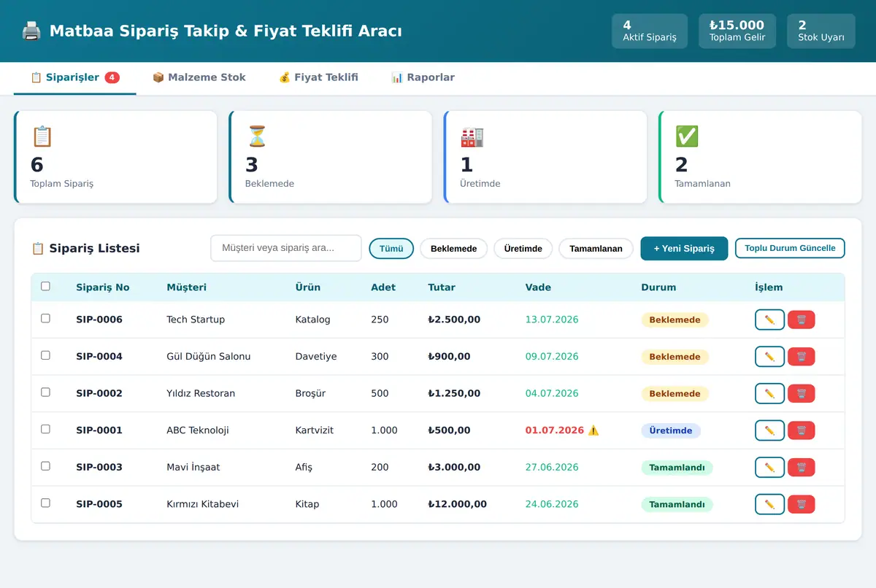Viewport: 876px width, 588px height.
Task: Edit order SIP-0006 with pencil icon
Action: (769, 320)
